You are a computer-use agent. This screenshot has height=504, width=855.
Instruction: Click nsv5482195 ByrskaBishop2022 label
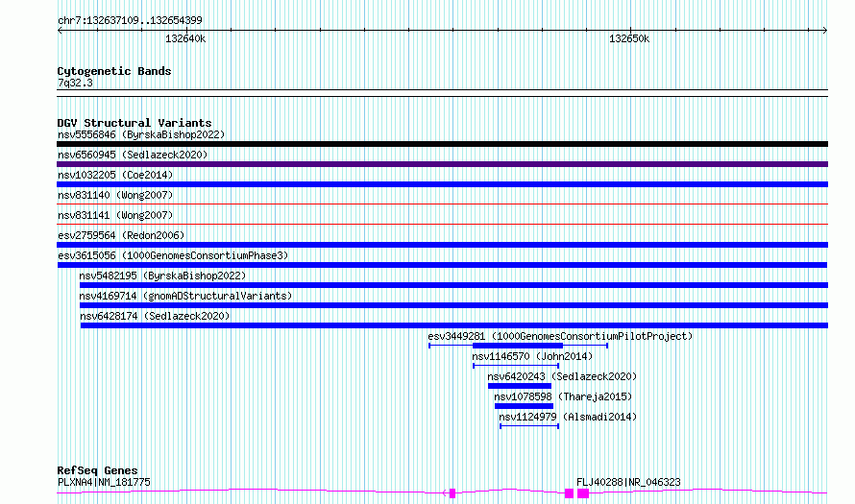(x=162, y=276)
